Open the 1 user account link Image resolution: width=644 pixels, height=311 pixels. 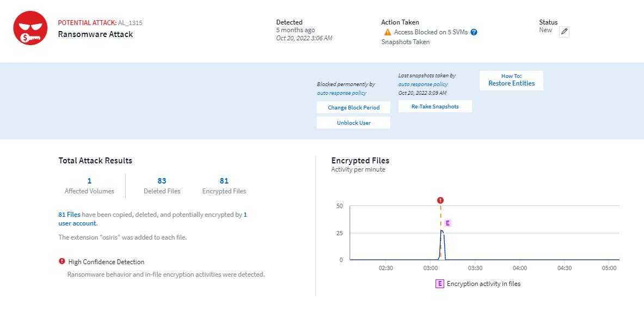[x=77, y=223]
